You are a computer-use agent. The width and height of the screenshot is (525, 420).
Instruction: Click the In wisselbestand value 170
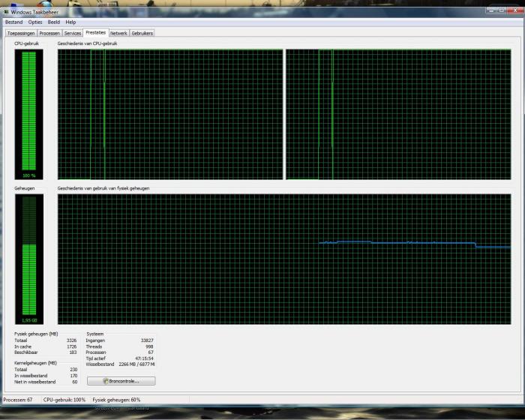click(x=73, y=376)
